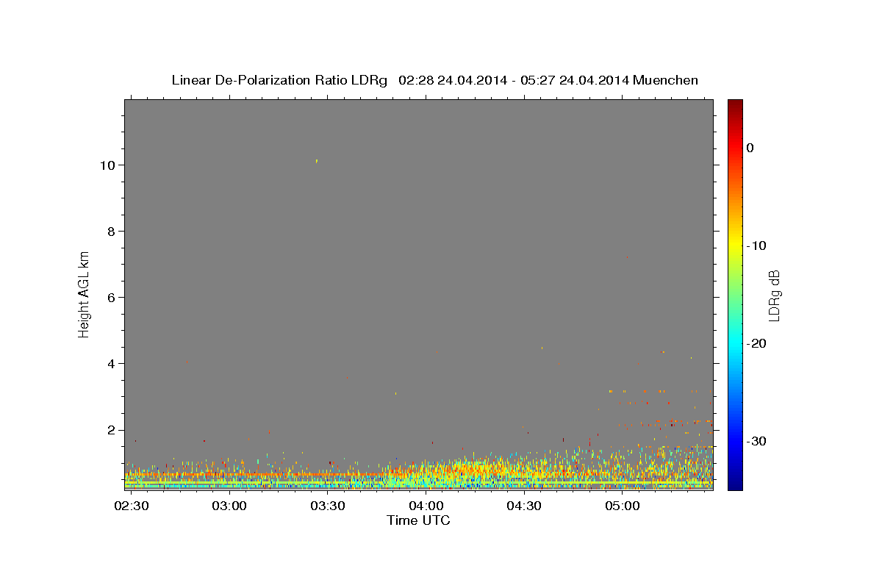Screen dimensions: 882x588
Task: Click the colorbar value -30 label
Action: coord(756,441)
